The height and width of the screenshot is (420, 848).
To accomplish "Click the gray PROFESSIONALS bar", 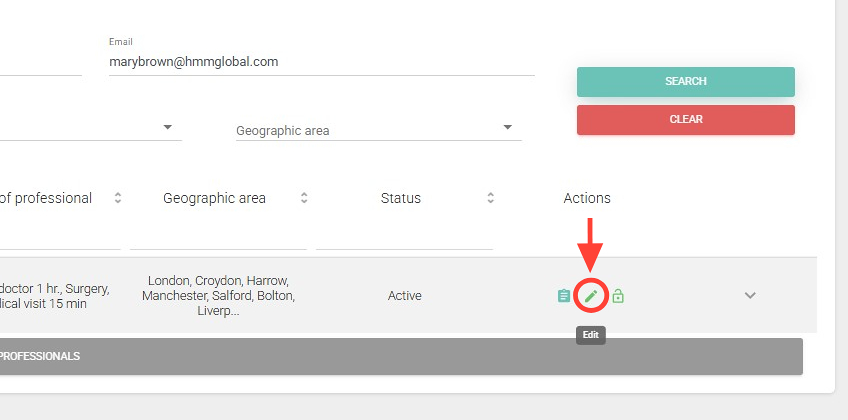I will pos(400,356).
